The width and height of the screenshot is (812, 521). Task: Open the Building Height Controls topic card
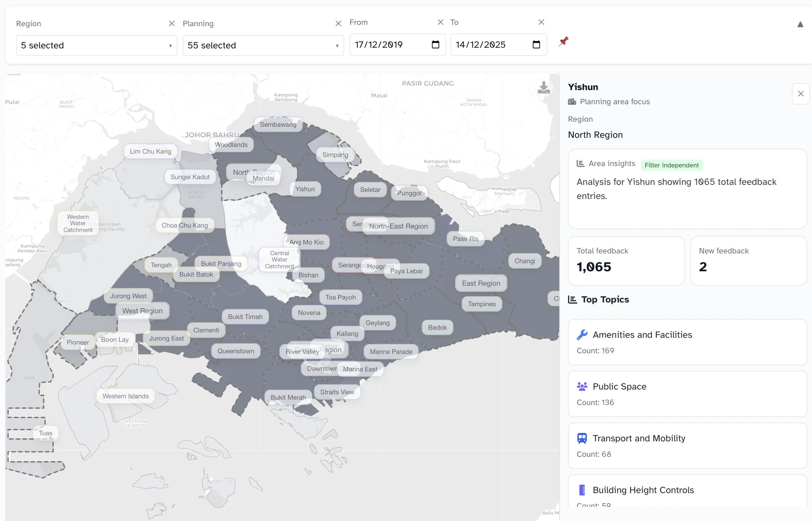pos(687,491)
